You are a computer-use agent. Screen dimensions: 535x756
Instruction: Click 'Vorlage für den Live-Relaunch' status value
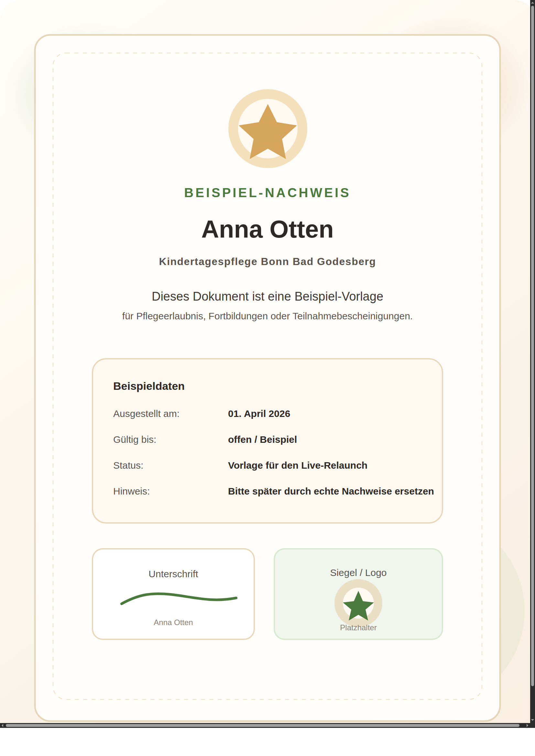(x=298, y=465)
